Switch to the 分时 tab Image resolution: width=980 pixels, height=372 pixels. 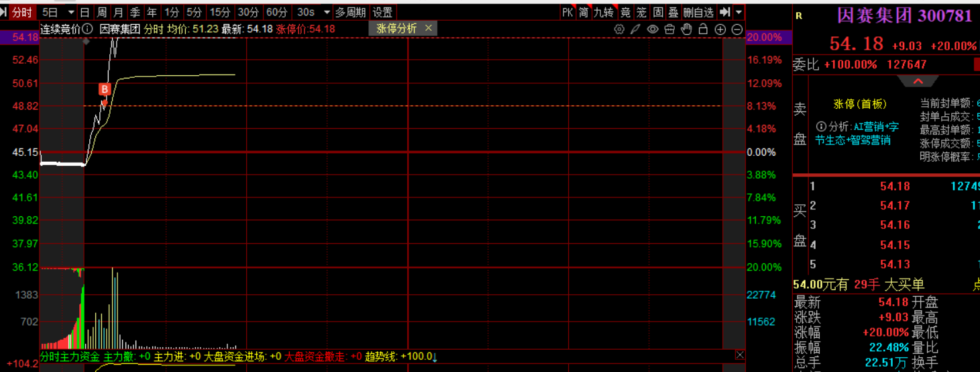(22, 12)
